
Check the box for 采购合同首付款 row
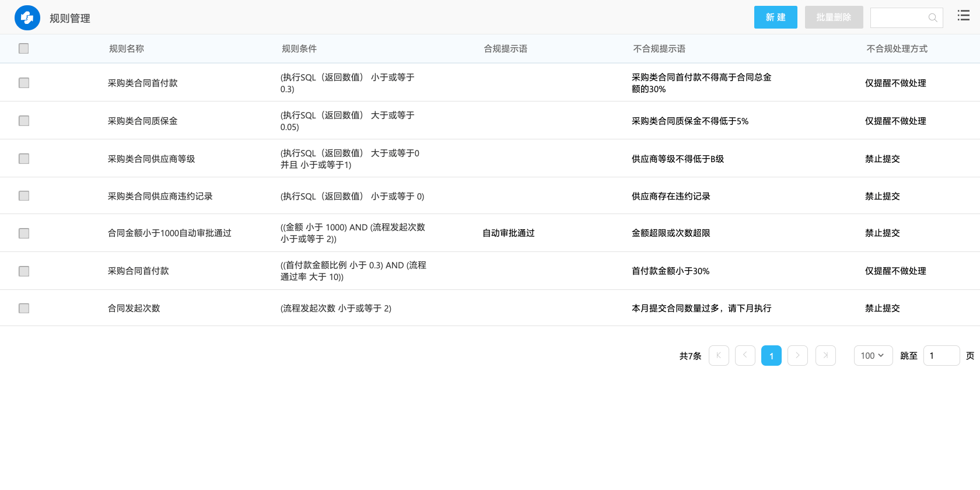click(24, 271)
